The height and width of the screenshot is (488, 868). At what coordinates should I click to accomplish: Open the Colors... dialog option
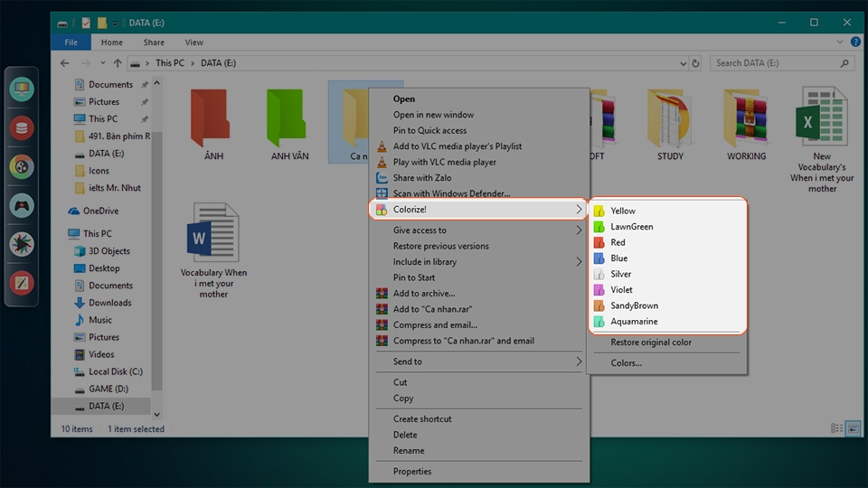[626, 363]
